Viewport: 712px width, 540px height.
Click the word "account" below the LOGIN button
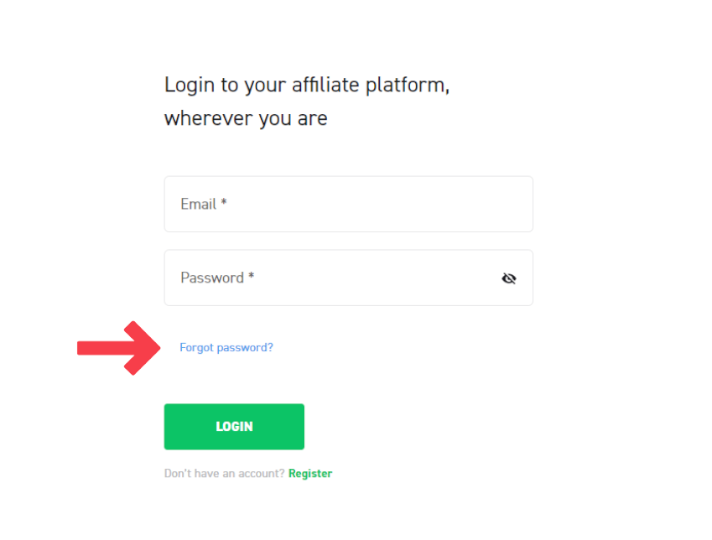point(264,474)
